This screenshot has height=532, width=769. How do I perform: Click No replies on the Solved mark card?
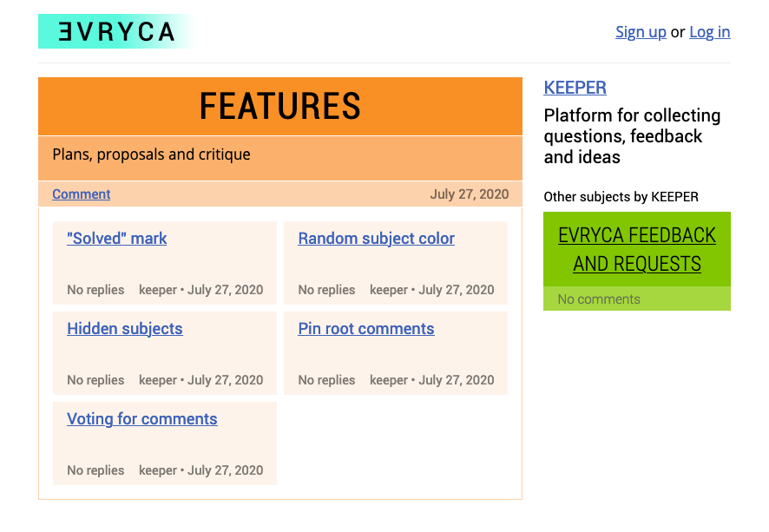click(x=95, y=290)
